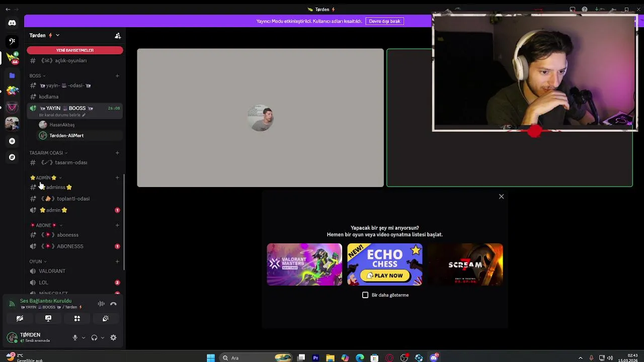Show hidden system tray icons
644x362 pixels.
[580, 358]
